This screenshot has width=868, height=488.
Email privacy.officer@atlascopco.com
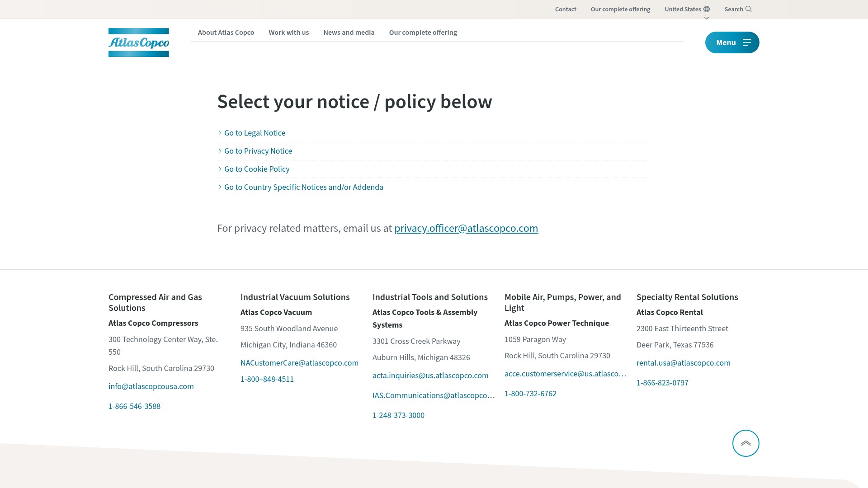[x=466, y=228]
